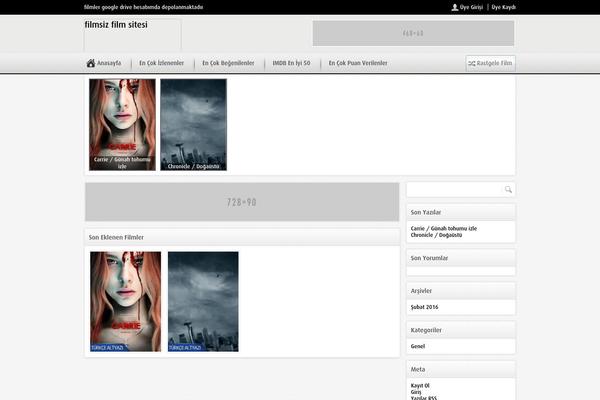This screenshot has width=600, height=400.
Task: Open the En Çok Beğenilenler menu
Action: pos(228,63)
